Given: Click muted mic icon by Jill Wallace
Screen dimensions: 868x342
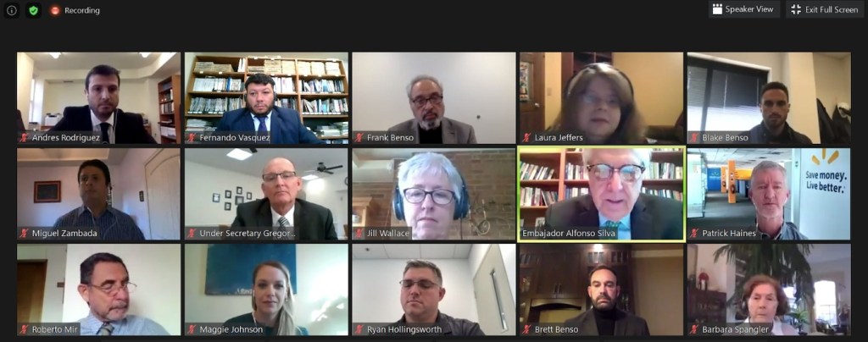Looking at the screenshot, I should (x=359, y=233).
